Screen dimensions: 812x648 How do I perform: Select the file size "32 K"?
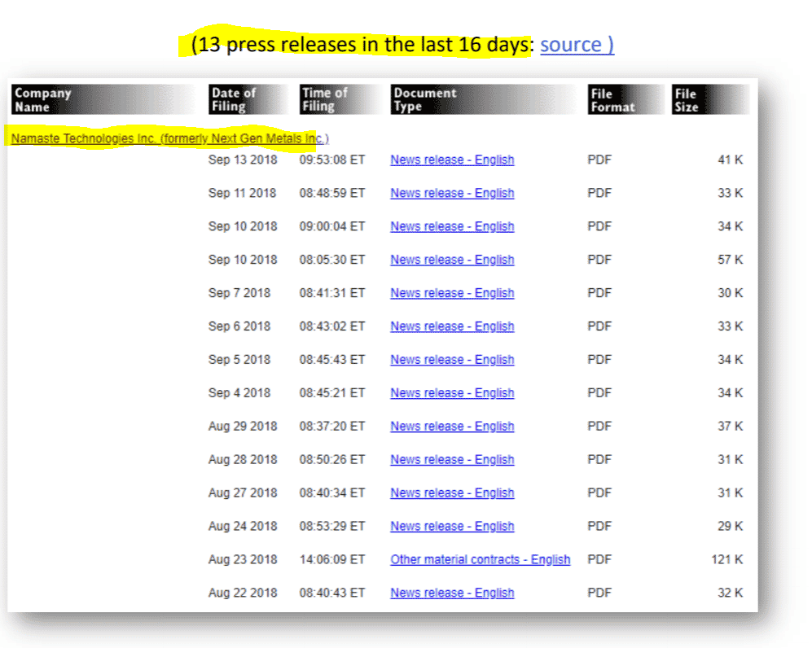point(731,593)
